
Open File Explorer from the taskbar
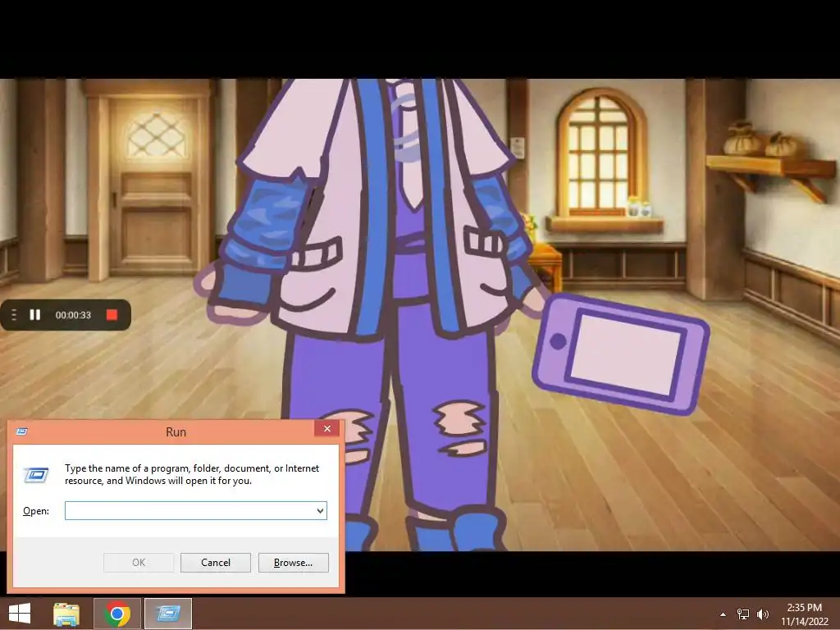tap(66, 614)
